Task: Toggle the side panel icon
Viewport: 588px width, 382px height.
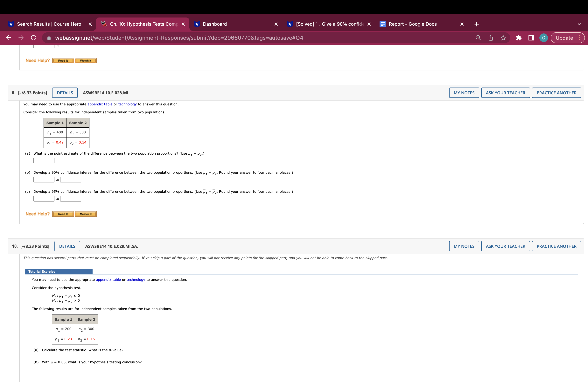Action: point(531,38)
